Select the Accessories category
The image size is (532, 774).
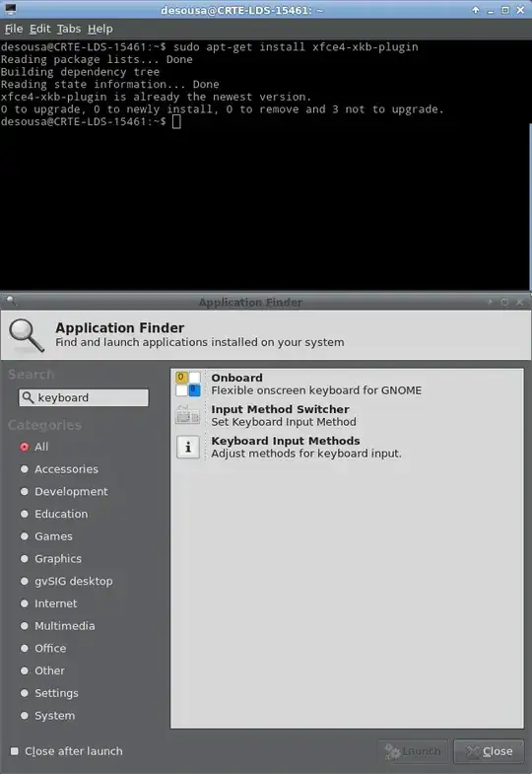(59, 469)
